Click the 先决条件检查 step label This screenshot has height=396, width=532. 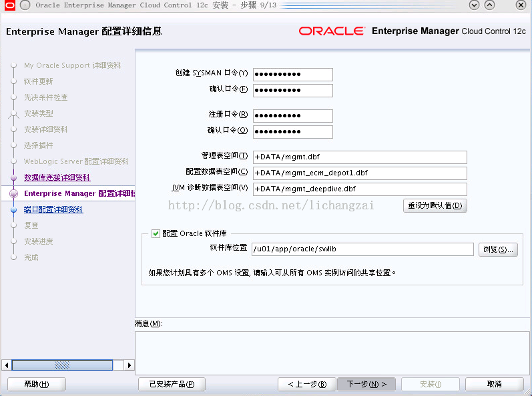pyautogui.click(x=46, y=97)
